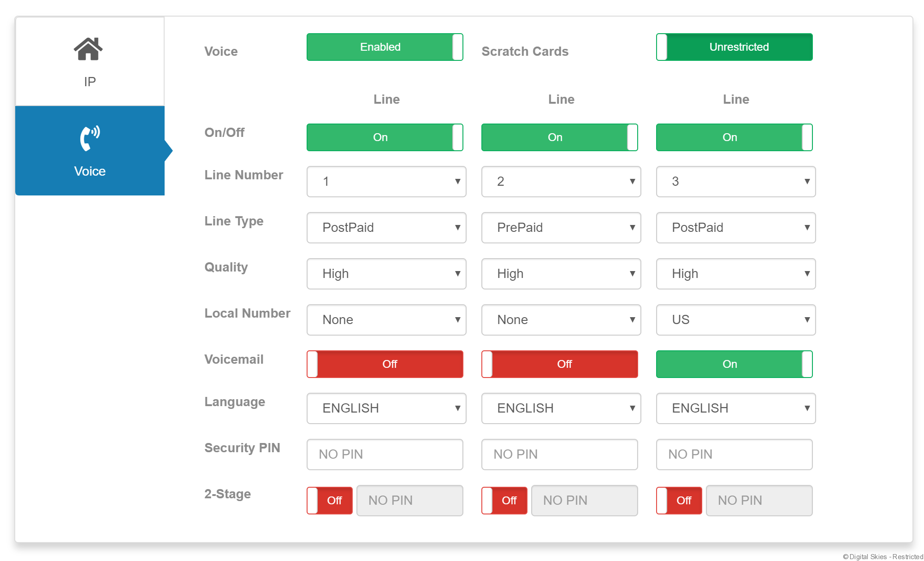Open Quality dropdown for the first line
The height and width of the screenshot is (561, 924).
(386, 274)
